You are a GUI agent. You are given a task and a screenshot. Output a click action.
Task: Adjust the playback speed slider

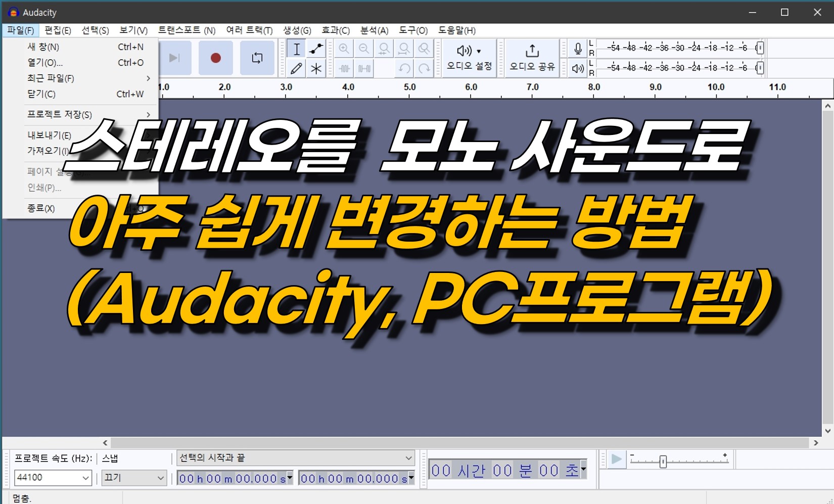click(663, 462)
